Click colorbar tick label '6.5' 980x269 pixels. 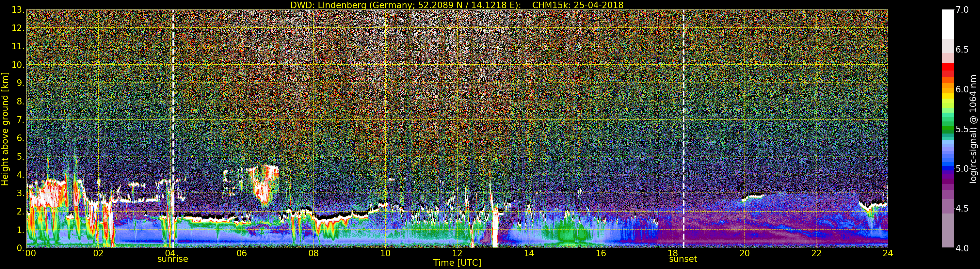click(962, 50)
